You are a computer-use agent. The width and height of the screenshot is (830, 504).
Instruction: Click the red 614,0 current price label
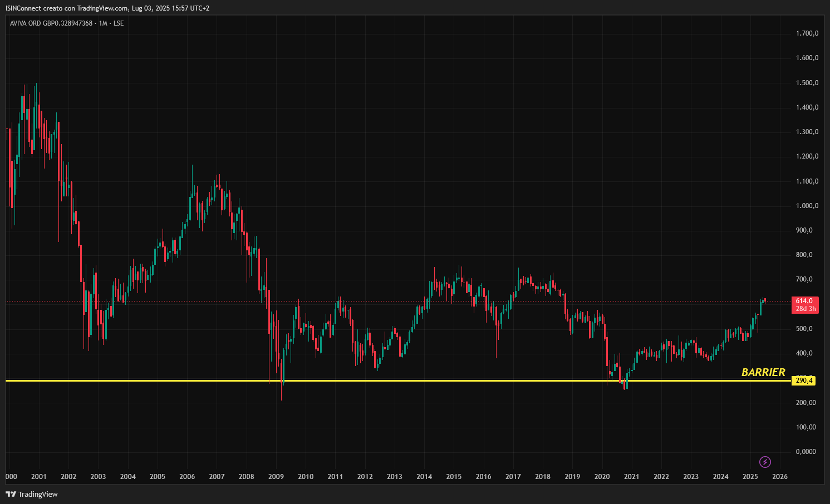pos(805,305)
